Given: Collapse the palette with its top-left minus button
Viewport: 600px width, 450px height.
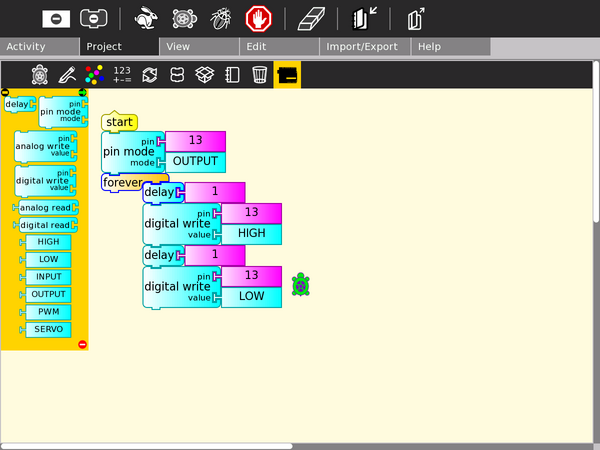Looking at the screenshot, I should coord(5,93).
